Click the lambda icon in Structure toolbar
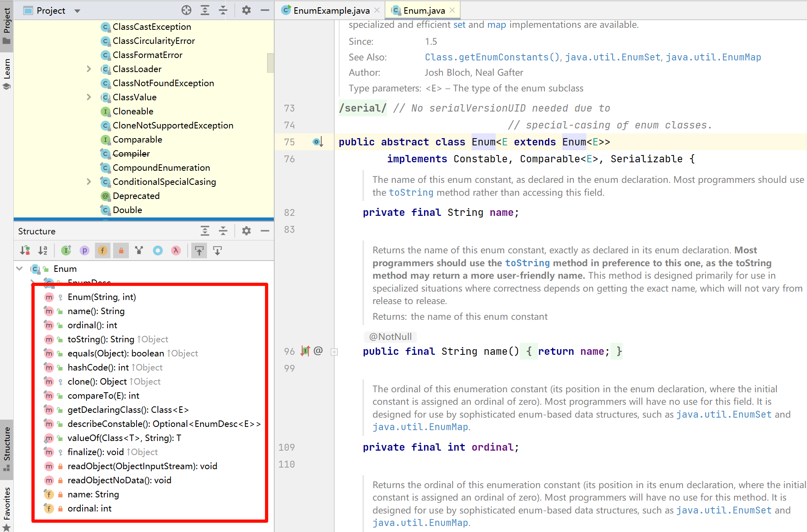This screenshot has width=807, height=532. 176,250
